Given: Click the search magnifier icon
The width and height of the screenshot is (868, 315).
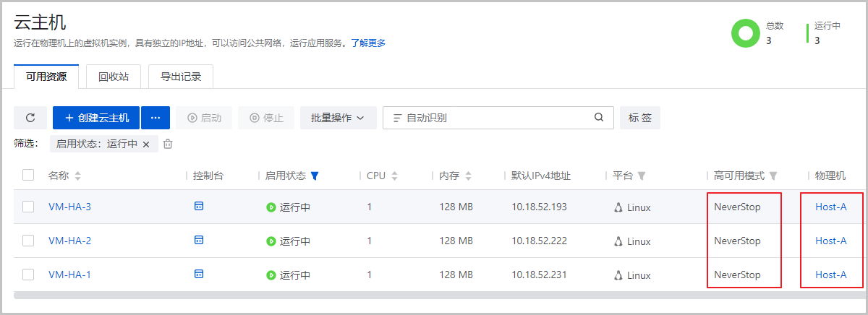Looking at the screenshot, I should click(599, 118).
